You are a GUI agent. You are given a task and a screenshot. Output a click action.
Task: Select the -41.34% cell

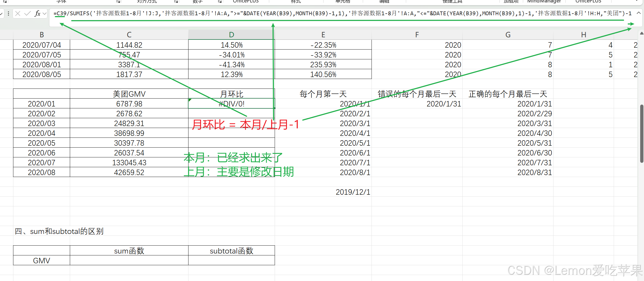click(x=231, y=64)
